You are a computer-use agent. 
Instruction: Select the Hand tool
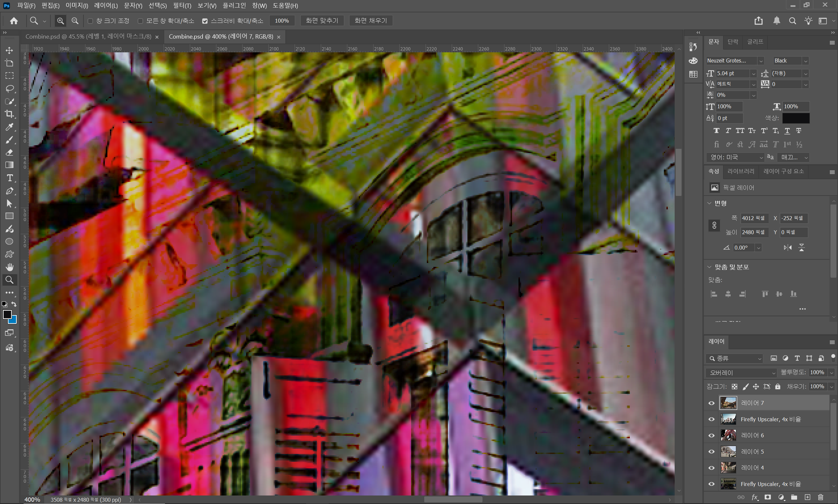pos(9,267)
